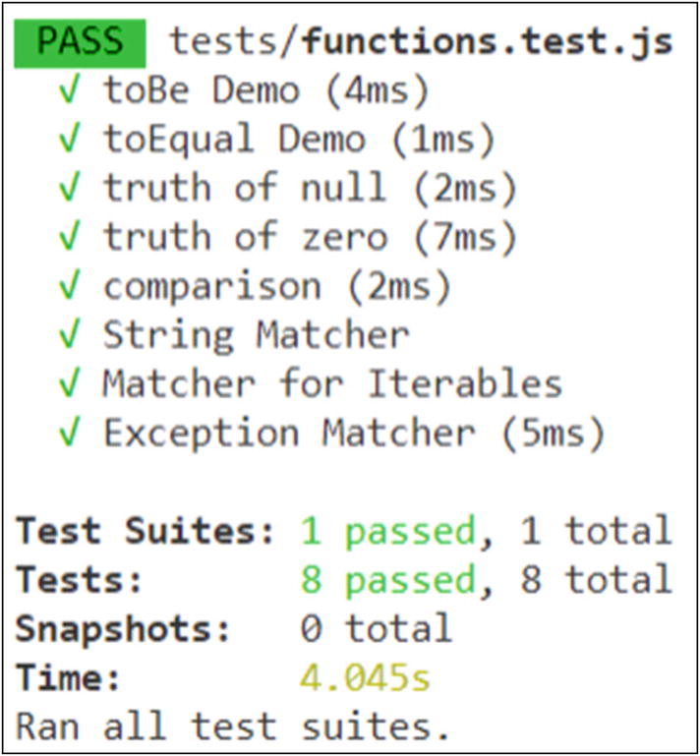Click the green PASS badge

[79, 42]
